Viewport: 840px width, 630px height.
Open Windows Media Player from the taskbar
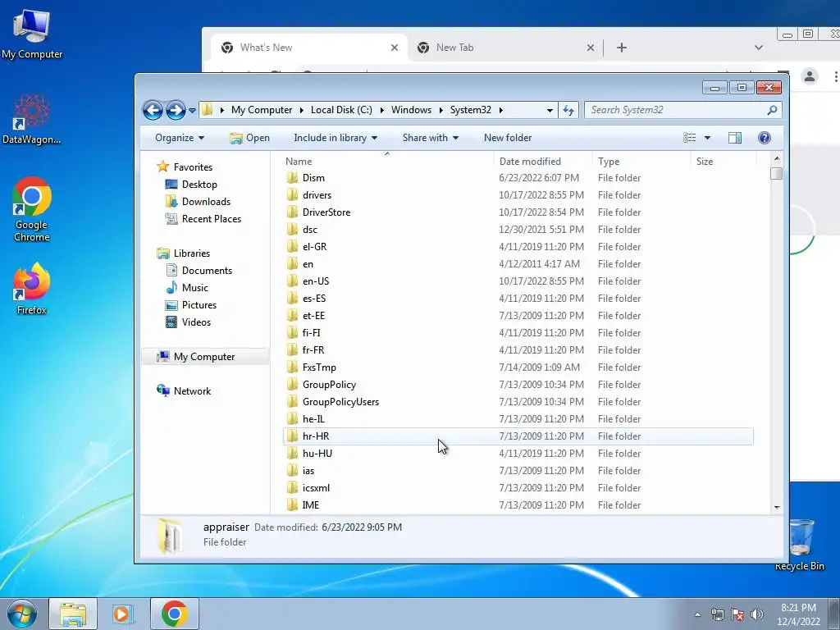pos(123,614)
